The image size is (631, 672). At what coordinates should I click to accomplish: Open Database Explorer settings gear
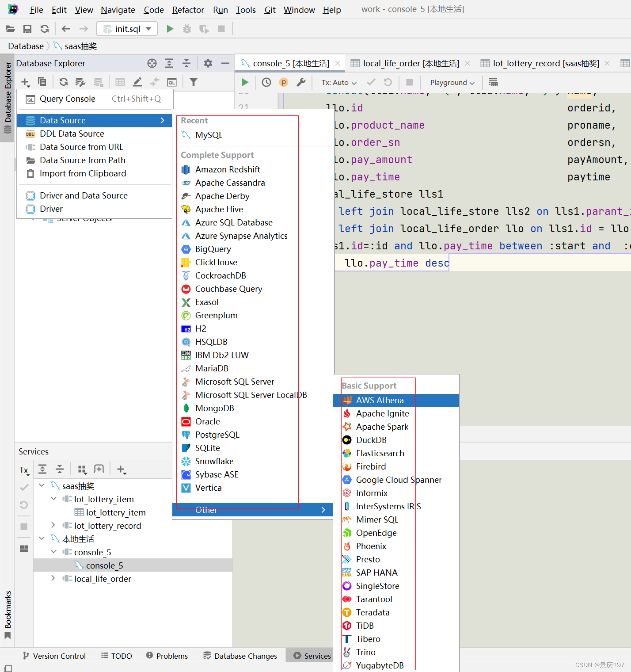point(208,63)
